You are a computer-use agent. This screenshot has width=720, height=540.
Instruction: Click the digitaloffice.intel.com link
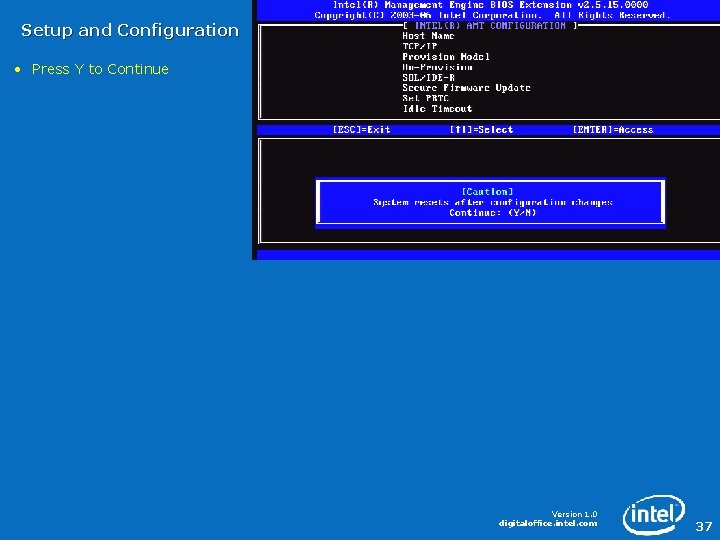pyautogui.click(x=548, y=523)
